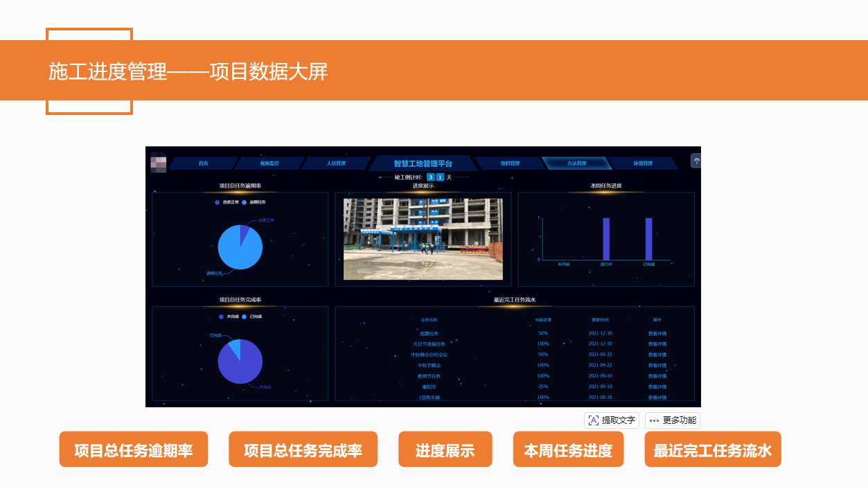Viewport: 868px width, 489px height.
Task: Toggle the 进度正常 legend item
Action: (x=227, y=202)
